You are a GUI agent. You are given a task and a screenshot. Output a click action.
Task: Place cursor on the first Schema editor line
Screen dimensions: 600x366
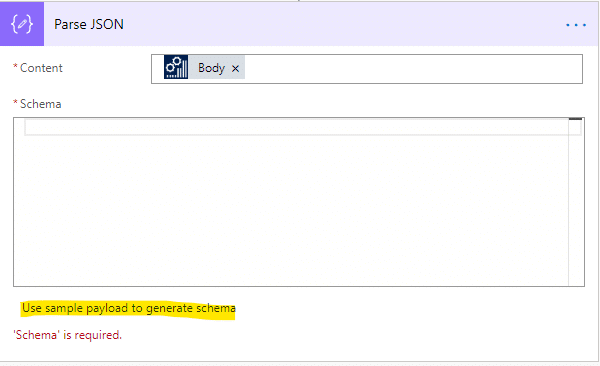(x=297, y=127)
